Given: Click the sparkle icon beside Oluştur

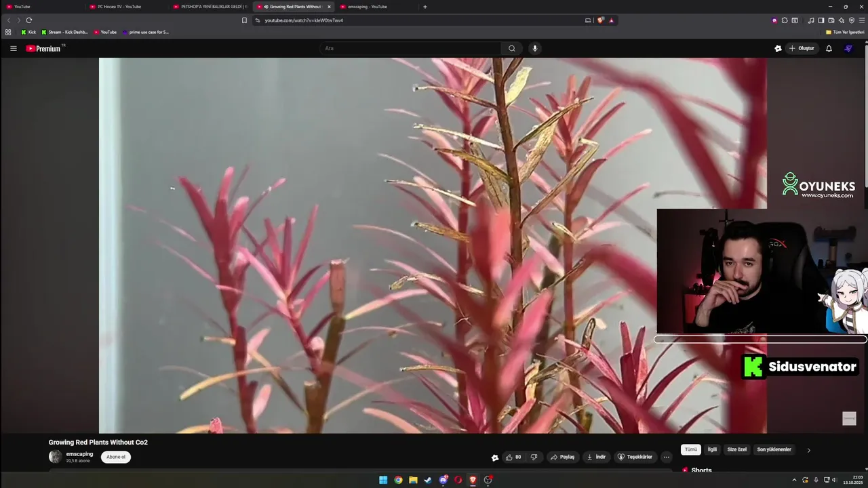Looking at the screenshot, I should point(778,48).
